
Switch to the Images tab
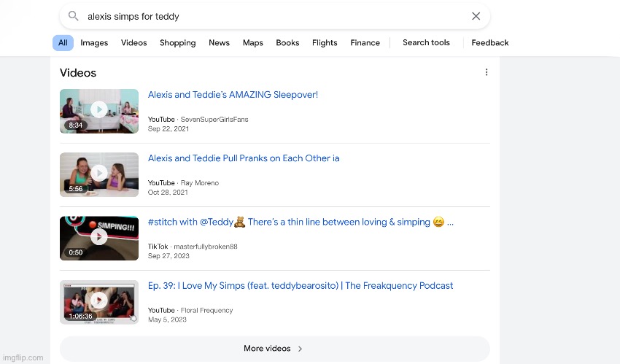(94, 43)
